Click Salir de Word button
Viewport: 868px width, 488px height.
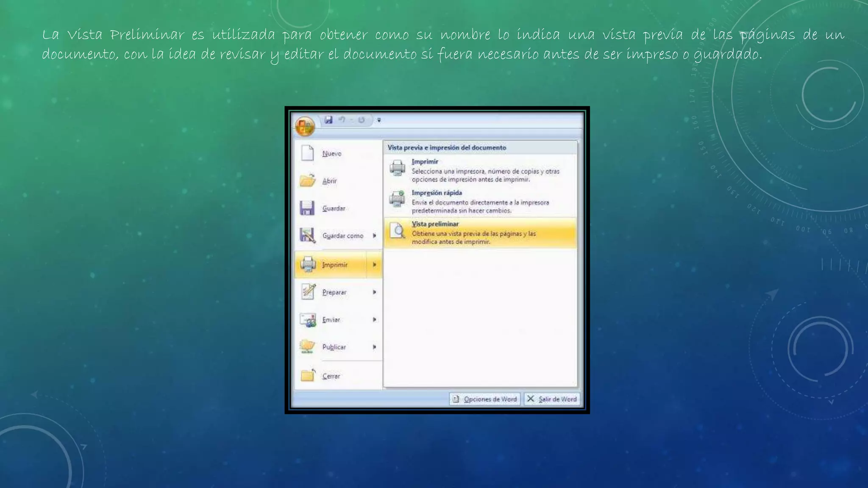coord(552,399)
